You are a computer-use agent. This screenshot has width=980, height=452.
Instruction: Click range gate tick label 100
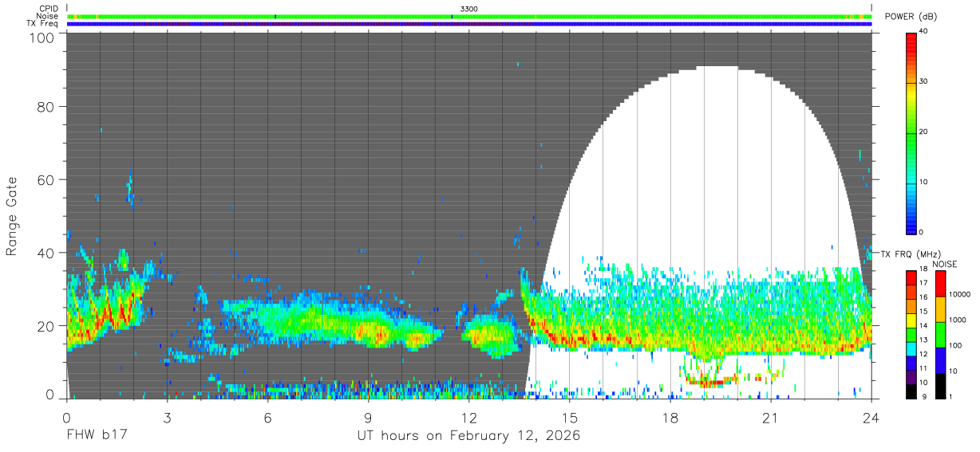(x=42, y=37)
